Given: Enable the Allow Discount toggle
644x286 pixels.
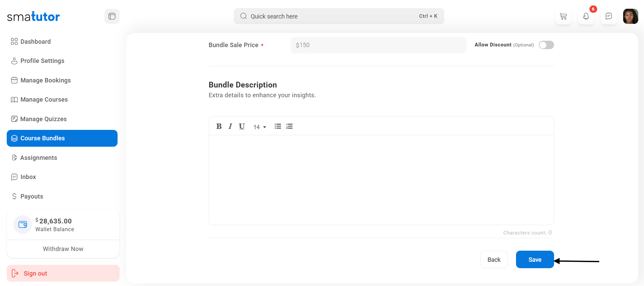Looking at the screenshot, I should (x=546, y=45).
